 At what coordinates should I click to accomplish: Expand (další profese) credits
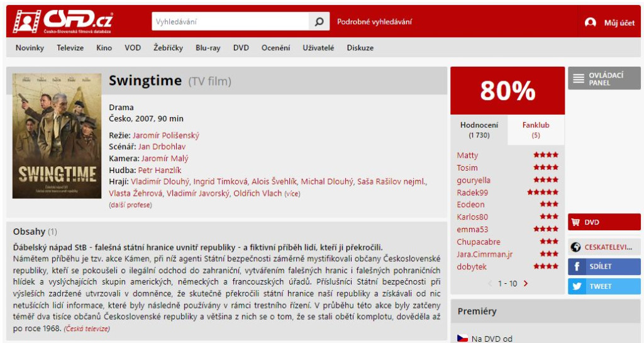click(130, 205)
